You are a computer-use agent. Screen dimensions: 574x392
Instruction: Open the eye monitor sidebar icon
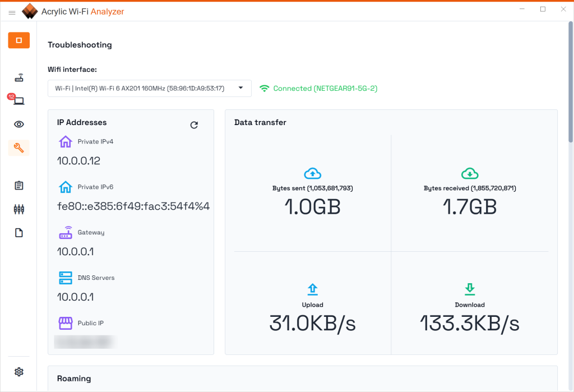tap(19, 124)
